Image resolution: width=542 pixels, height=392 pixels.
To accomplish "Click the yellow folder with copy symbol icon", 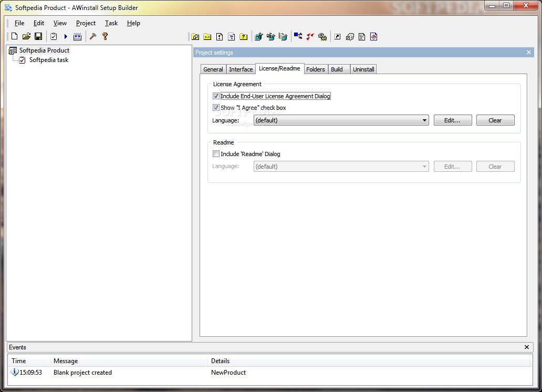I will click(x=195, y=37).
